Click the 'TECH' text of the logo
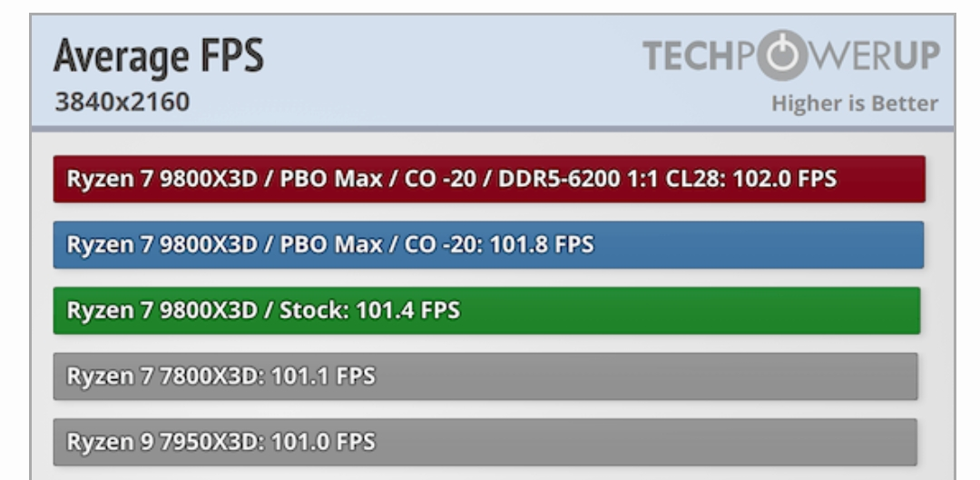This screenshot has height=480, width=980. 690,55
